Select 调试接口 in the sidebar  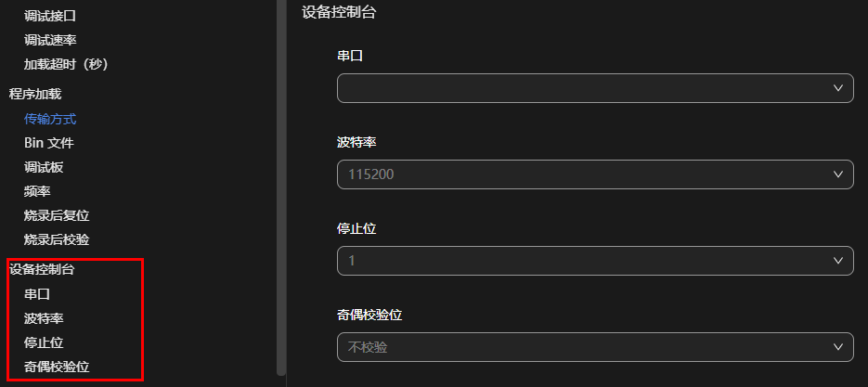[51, 16]
